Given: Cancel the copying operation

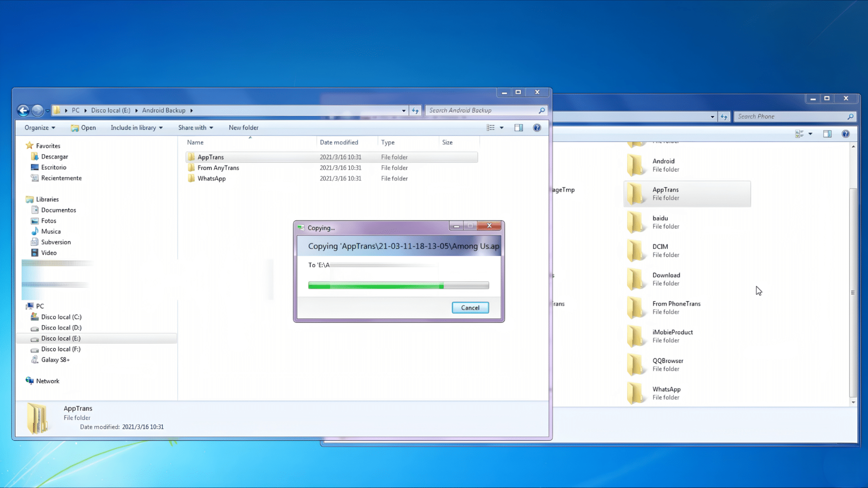Looking at the screenshot, I should (470, 308).
